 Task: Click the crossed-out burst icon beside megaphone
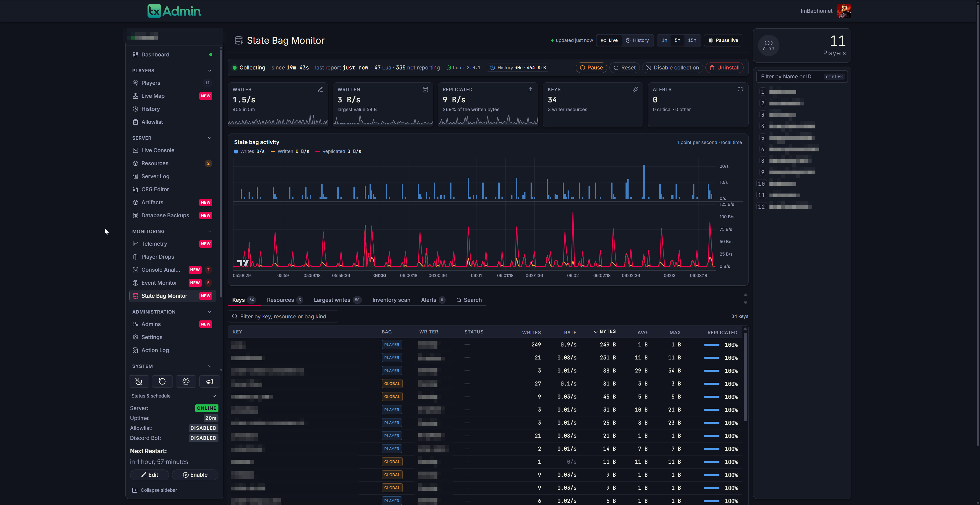pyautogui.click(x=186, y=381)
